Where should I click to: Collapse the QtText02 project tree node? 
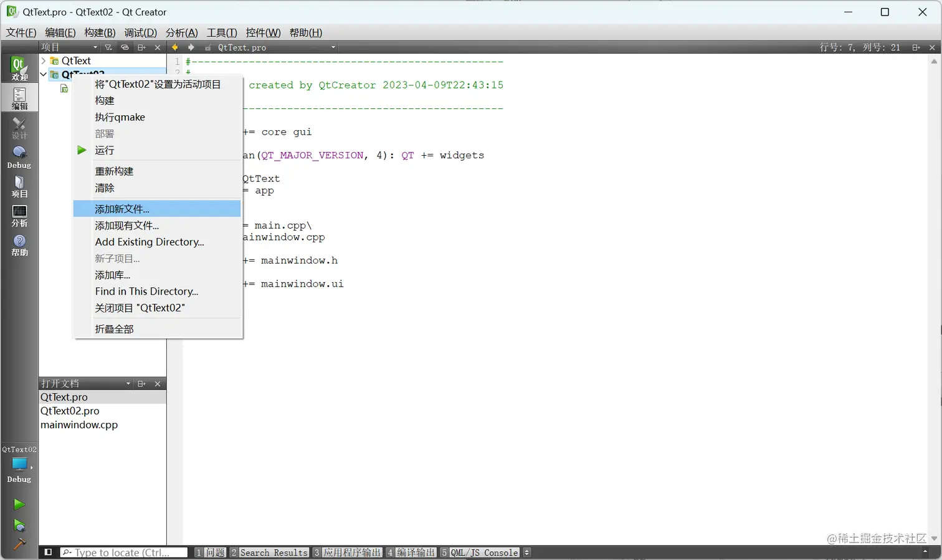[x=44, y=74]
